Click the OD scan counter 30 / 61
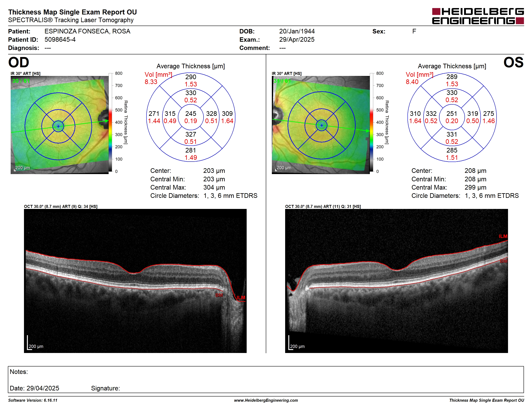This screenshot has height=411, width=532. click(21, 81)
